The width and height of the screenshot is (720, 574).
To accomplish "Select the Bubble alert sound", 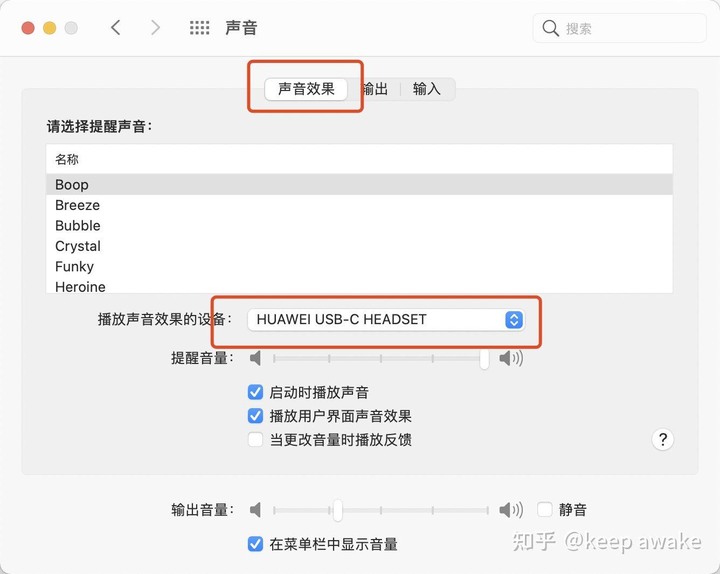I will click(359, 225).
